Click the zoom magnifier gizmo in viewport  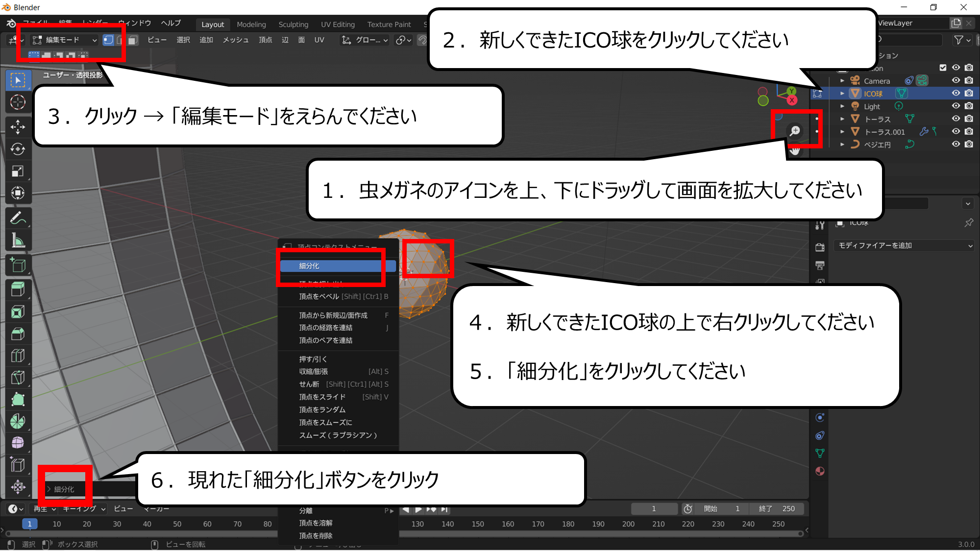(795, 131)
